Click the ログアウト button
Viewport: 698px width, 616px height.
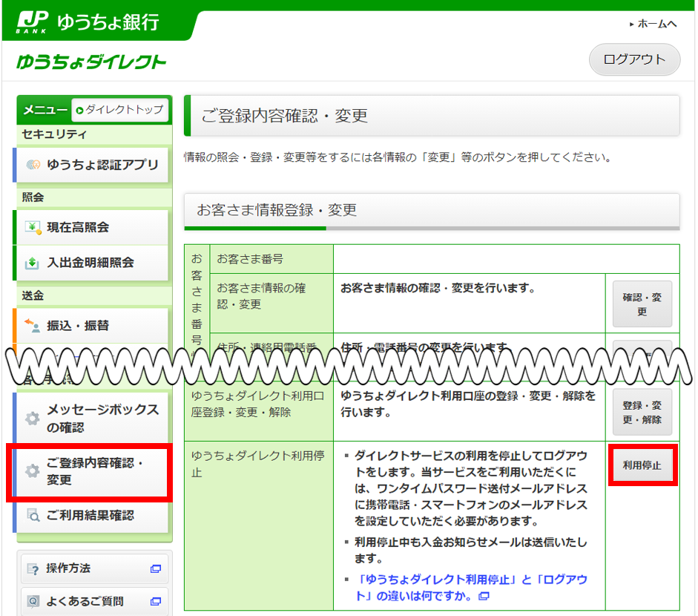[x=634, y=59]
